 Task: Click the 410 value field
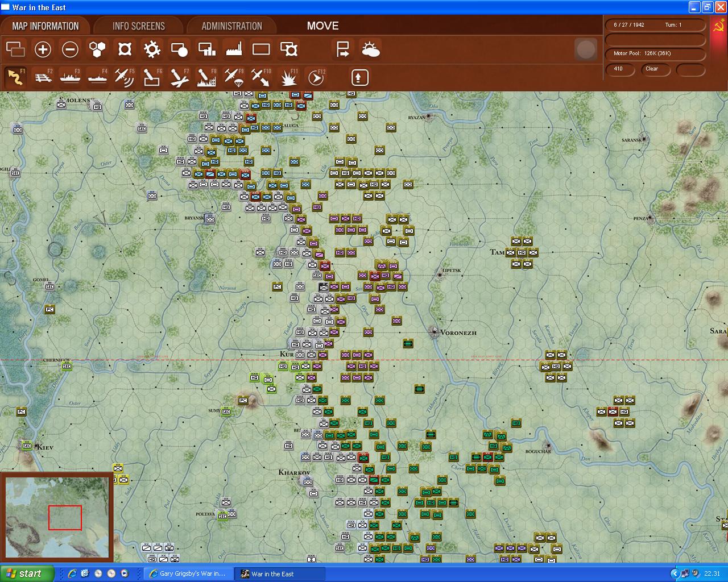coord(620,69)
